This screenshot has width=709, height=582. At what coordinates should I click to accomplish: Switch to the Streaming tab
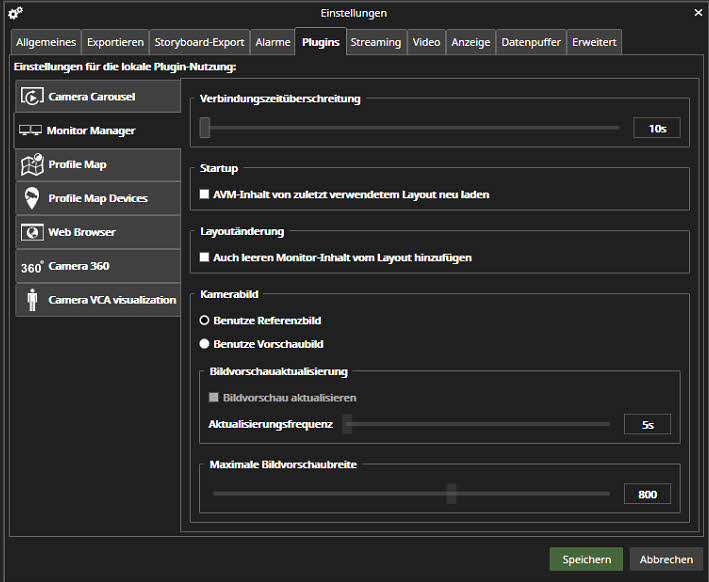(x=376, y=42)
